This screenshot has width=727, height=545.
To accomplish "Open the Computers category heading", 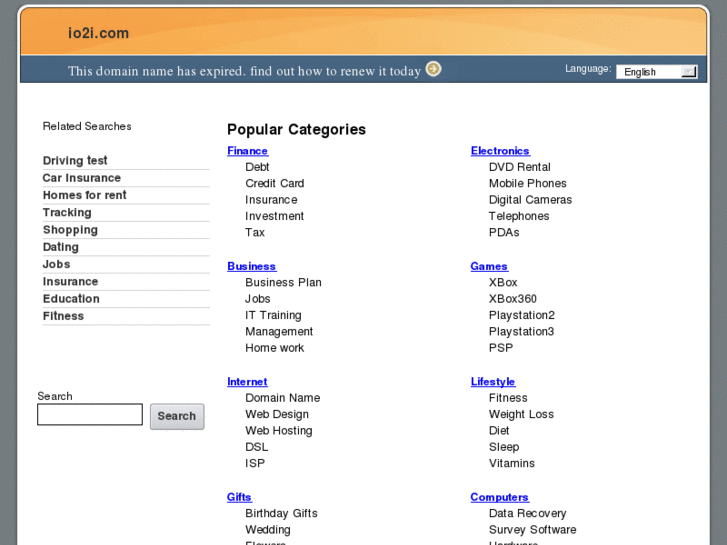I will coord(499,497).
